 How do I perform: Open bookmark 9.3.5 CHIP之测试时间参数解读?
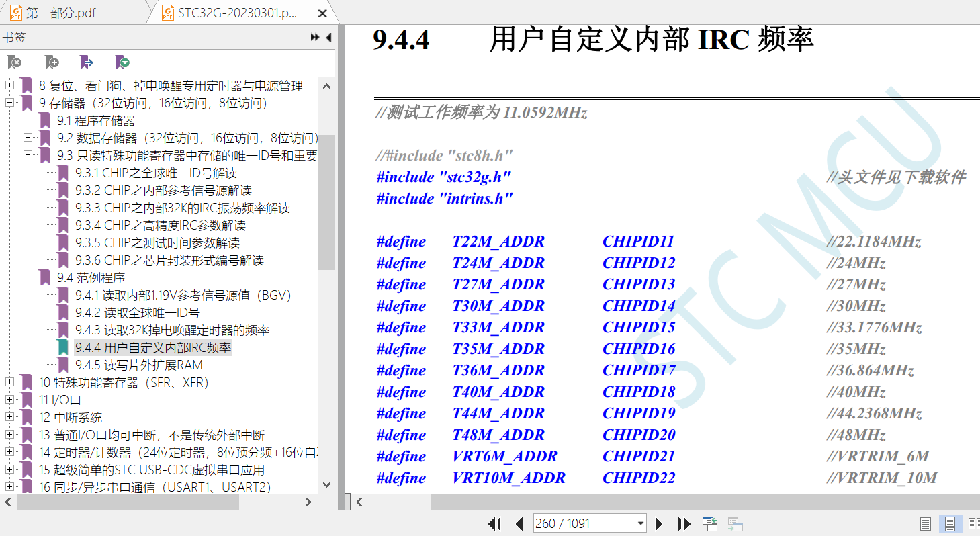(157, 243)
